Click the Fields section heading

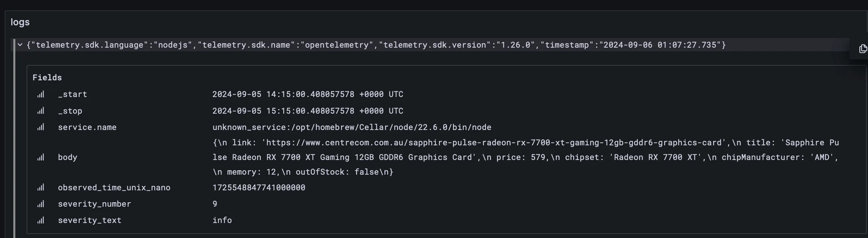click(x=47, y=77)
